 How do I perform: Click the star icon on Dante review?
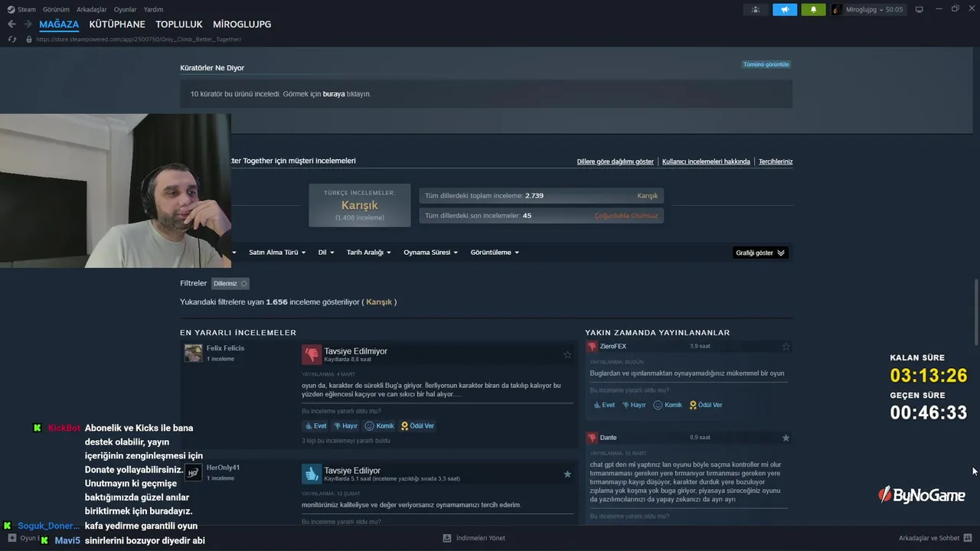tap(786, 438)
